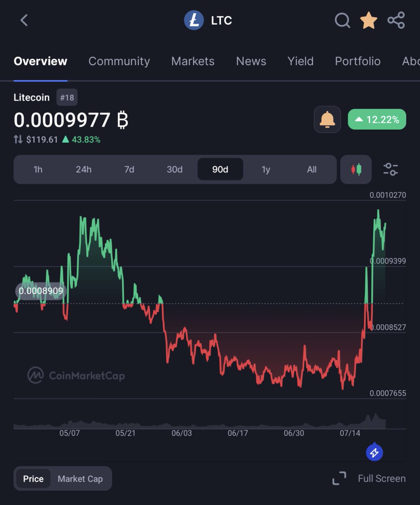Tap the 43.83% change text
420x505 pixels.
86,140
